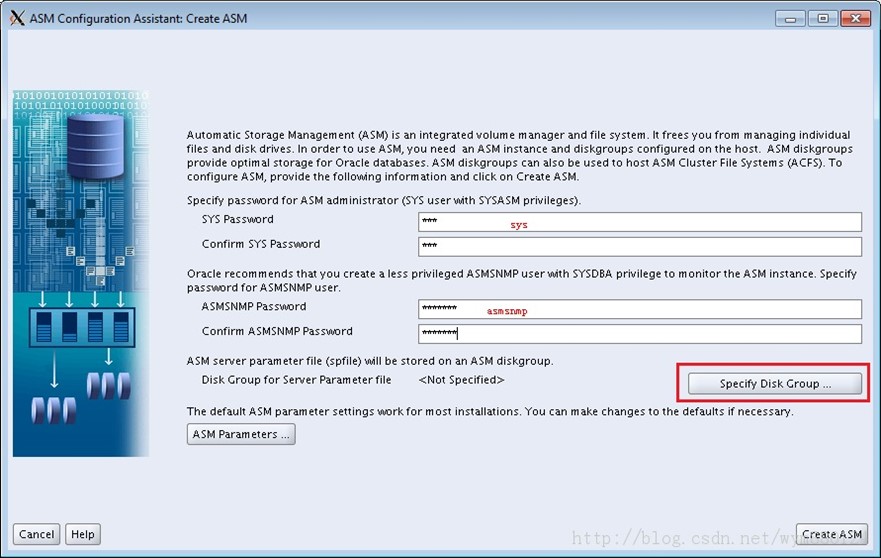This screenshot has height=558, width=881.
Task: Focus the Confirm ASMSNMP Password field
Action: point(639,333)
